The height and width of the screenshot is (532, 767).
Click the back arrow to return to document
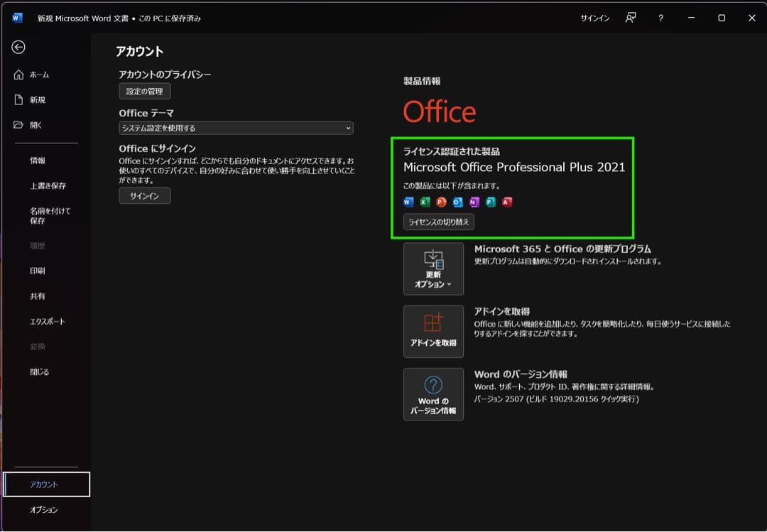(18, 47)
